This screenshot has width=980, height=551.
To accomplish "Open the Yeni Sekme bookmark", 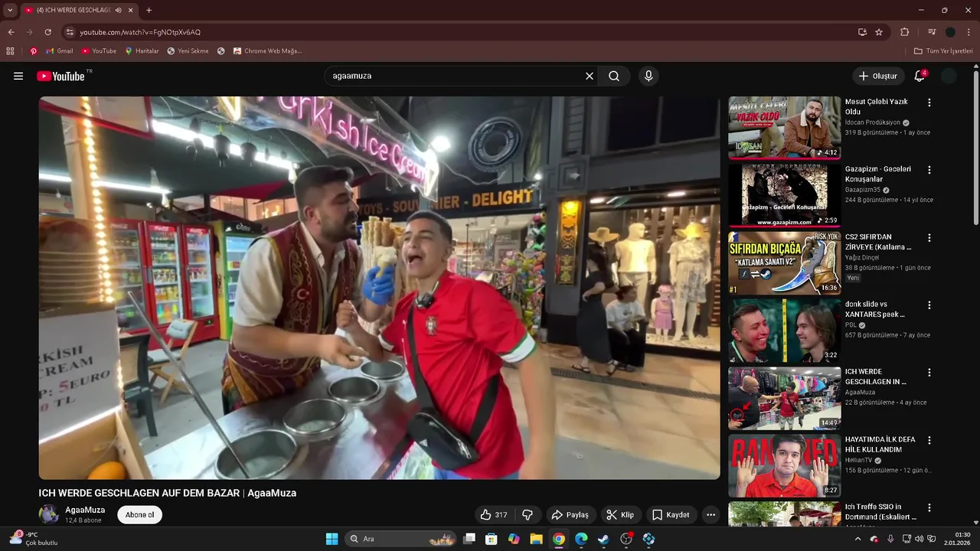I will pyautogui.click(x=188, y=51).
